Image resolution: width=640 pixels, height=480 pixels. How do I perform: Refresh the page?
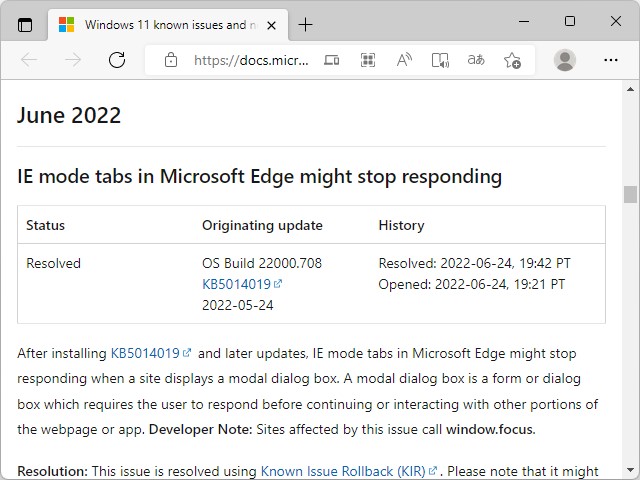pyautogui.click(x=117, y=60)
